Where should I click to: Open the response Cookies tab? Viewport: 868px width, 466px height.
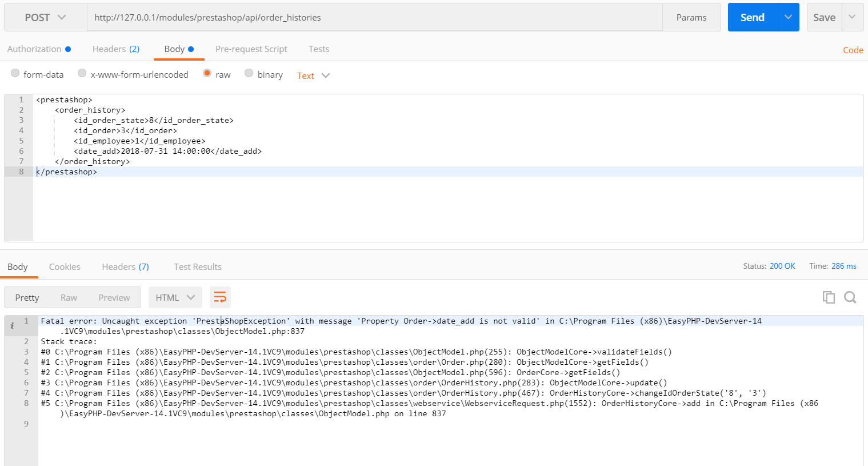[x=65, y=267]
